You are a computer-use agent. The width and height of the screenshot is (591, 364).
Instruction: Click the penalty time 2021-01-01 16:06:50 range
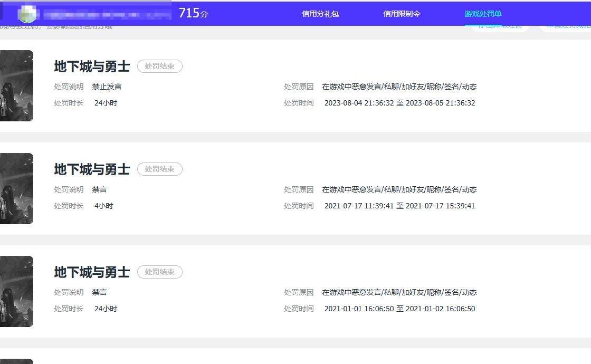click(x=399, y=309)
